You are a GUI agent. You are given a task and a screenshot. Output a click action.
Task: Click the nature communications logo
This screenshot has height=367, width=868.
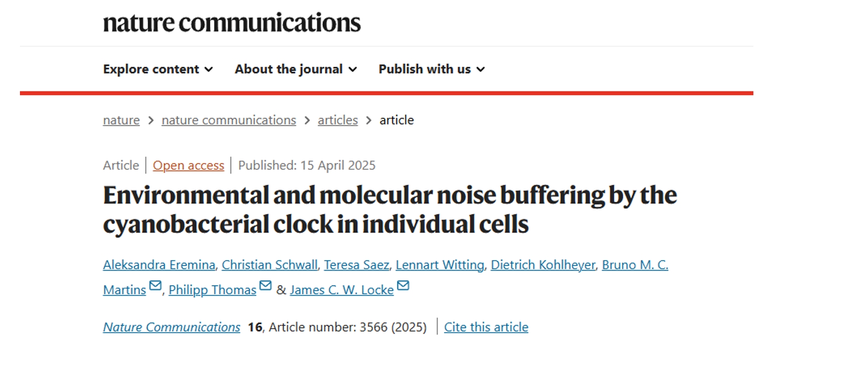point(232,23)
